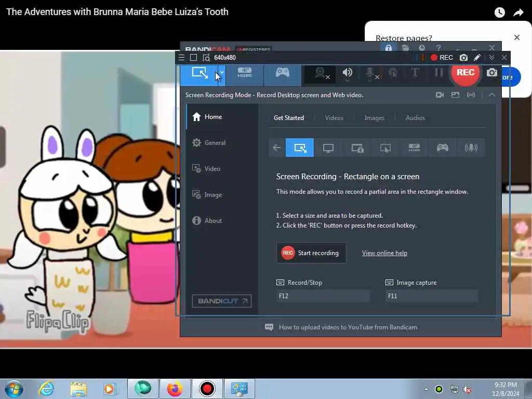
Task: Click the large red REC button
Action: (x=465, y=72)
